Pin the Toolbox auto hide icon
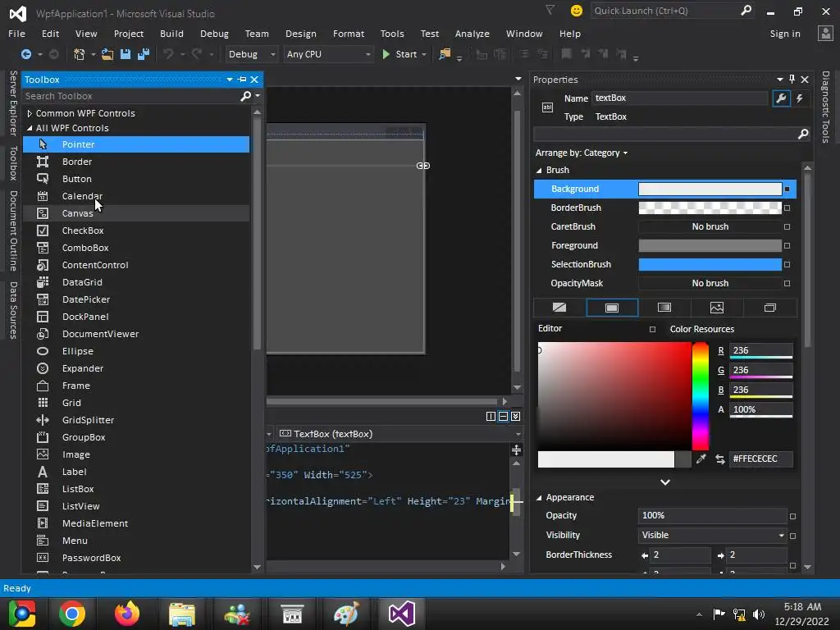The height and width of the screenshot is (630, 840). tap(242, 80)
